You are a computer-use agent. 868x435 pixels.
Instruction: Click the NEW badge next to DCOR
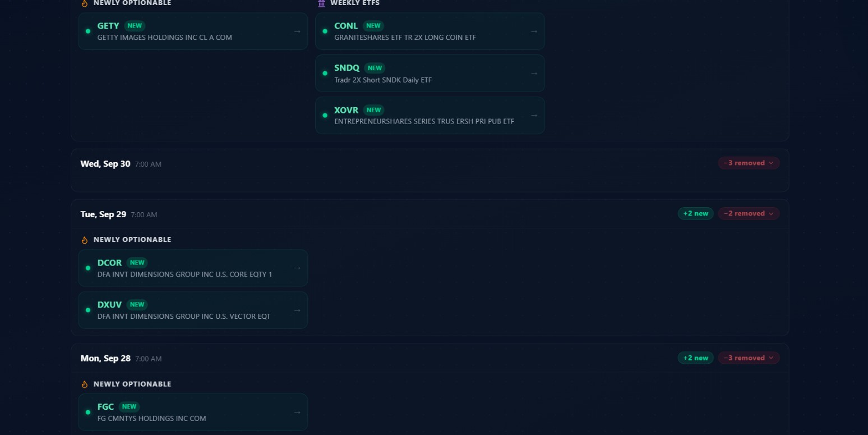(x=137, y=263)
